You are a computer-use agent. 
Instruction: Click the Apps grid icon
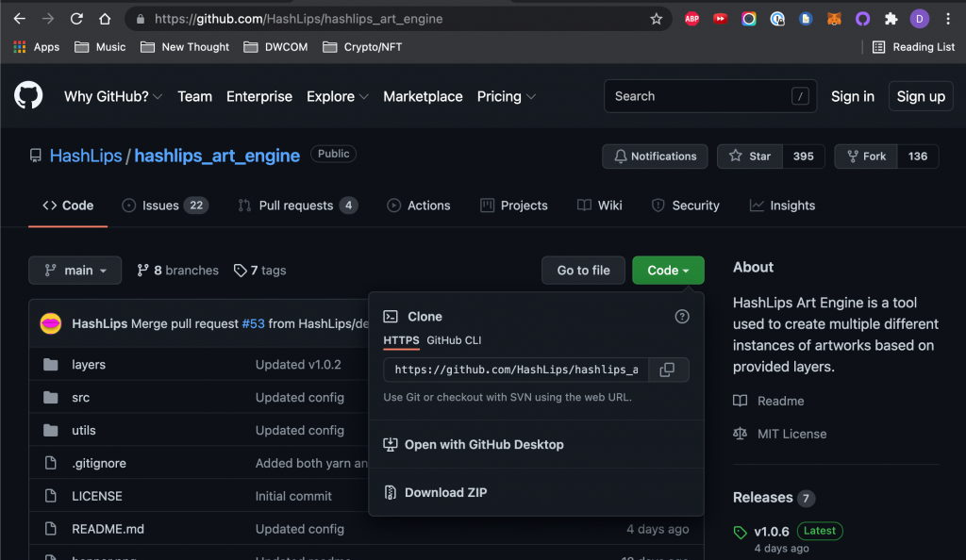pos(20,47)
